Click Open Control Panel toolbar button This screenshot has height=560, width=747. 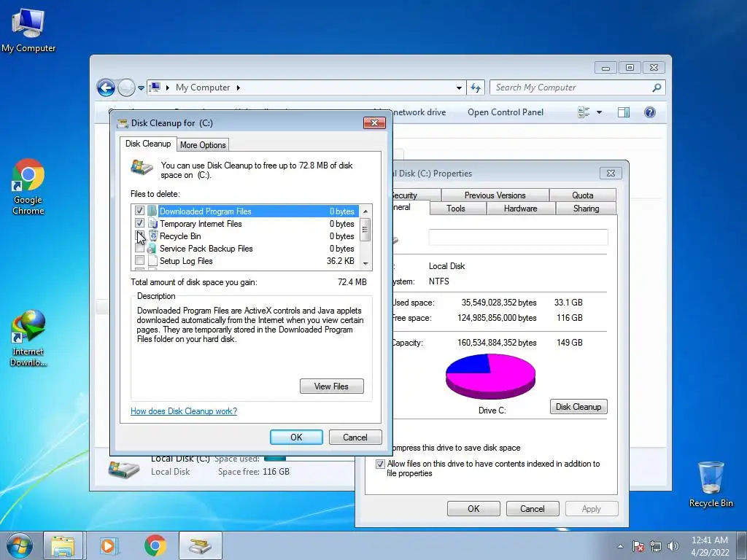[x=506, y=112]
